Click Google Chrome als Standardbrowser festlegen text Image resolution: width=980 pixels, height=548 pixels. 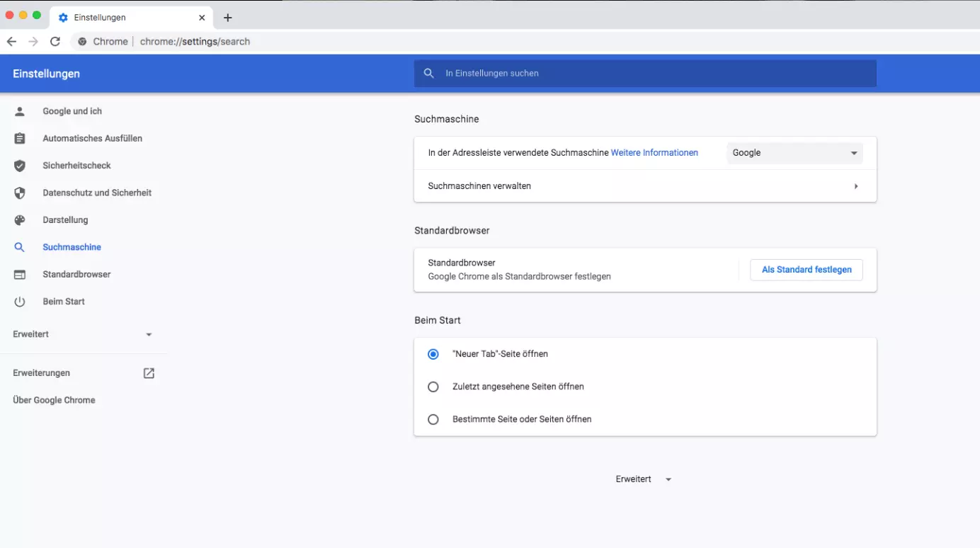pos(520,277)
